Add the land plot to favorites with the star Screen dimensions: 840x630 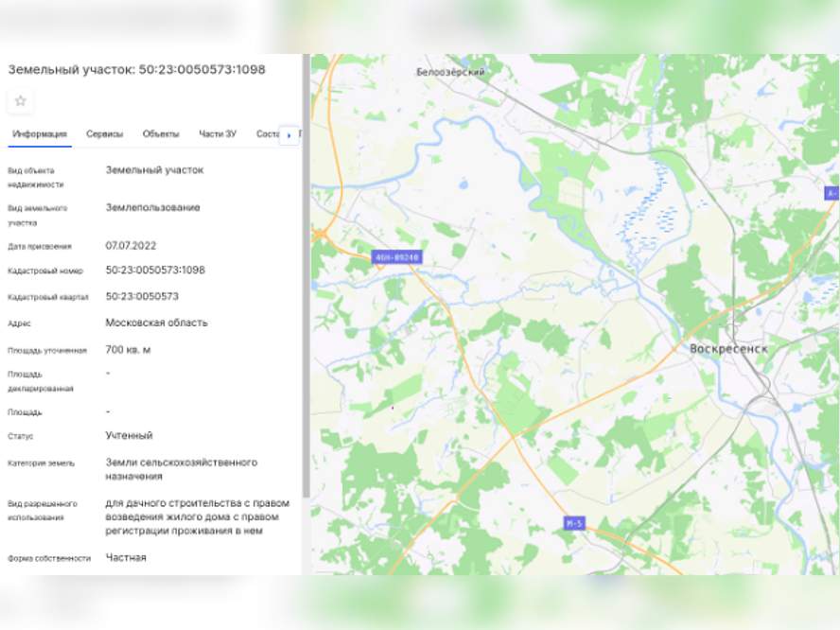[x=21, y=100]
